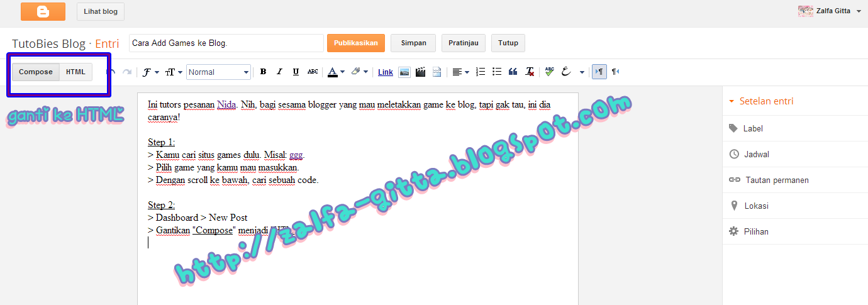Screen dimensions: 868x305
Task: Click the Publikasikan button
Action: [356, 43]
